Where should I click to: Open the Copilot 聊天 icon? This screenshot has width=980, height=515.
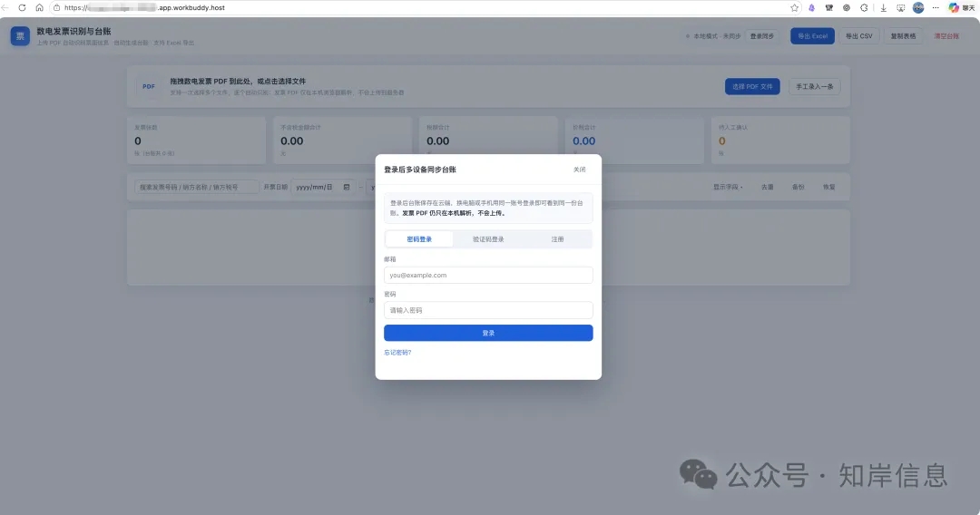pyautogui.click(x=961, y=7)
